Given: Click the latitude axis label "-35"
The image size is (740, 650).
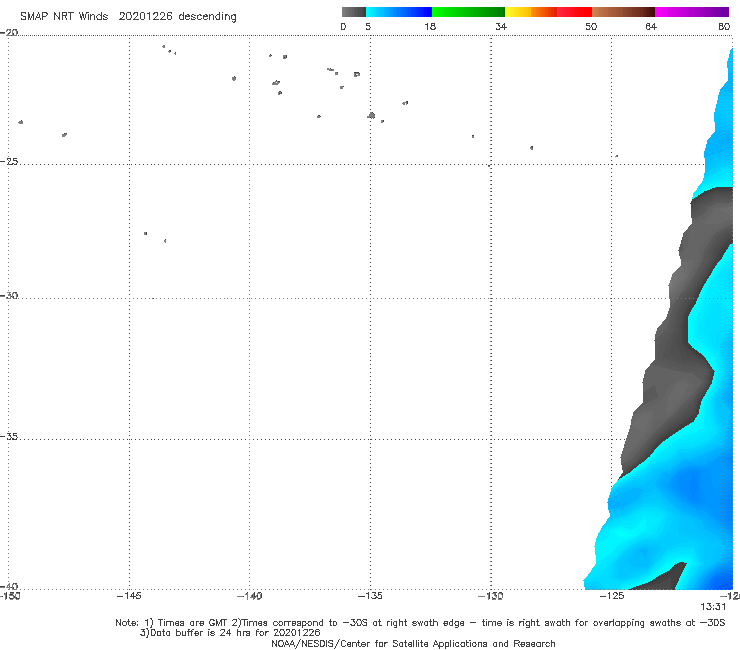Looking at the screenshot, I should point(9,437).
